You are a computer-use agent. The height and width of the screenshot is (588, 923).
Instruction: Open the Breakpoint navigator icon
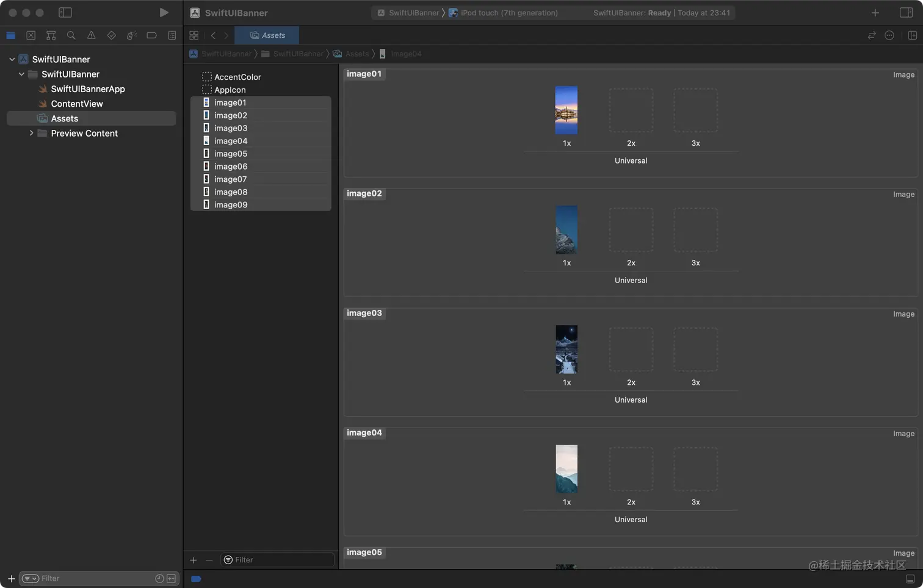151,35
